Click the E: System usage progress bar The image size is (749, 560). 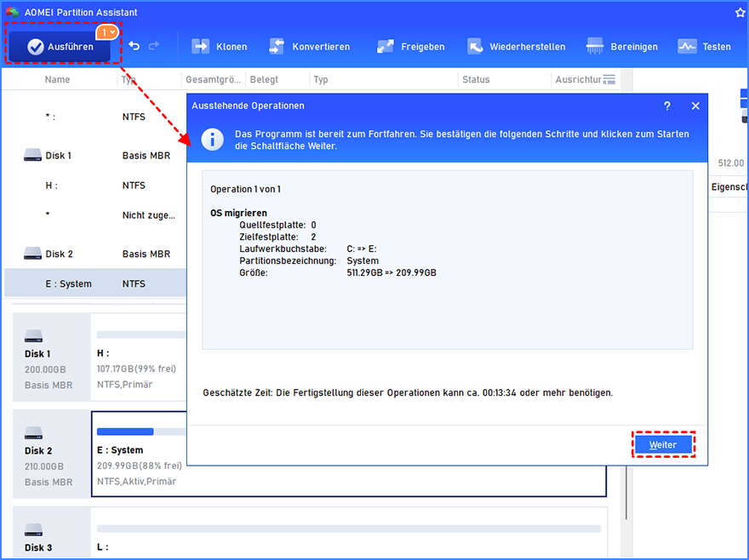point(141,431)
